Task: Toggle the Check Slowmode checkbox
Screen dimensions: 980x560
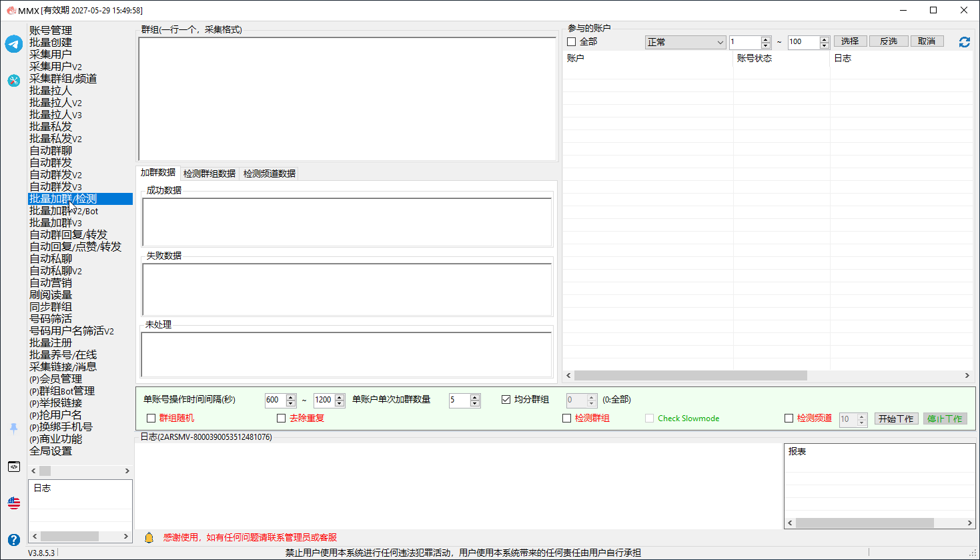Action: coord(650,418)
